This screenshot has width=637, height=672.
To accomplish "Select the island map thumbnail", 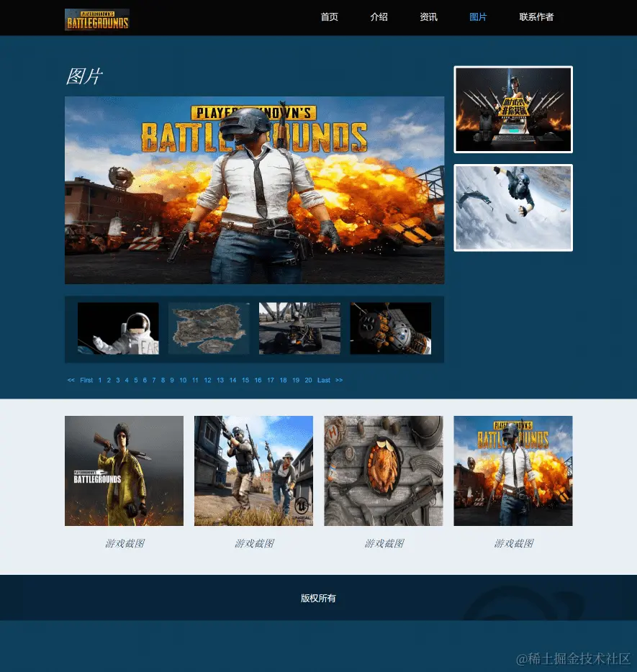I will (x=209, y=328).
